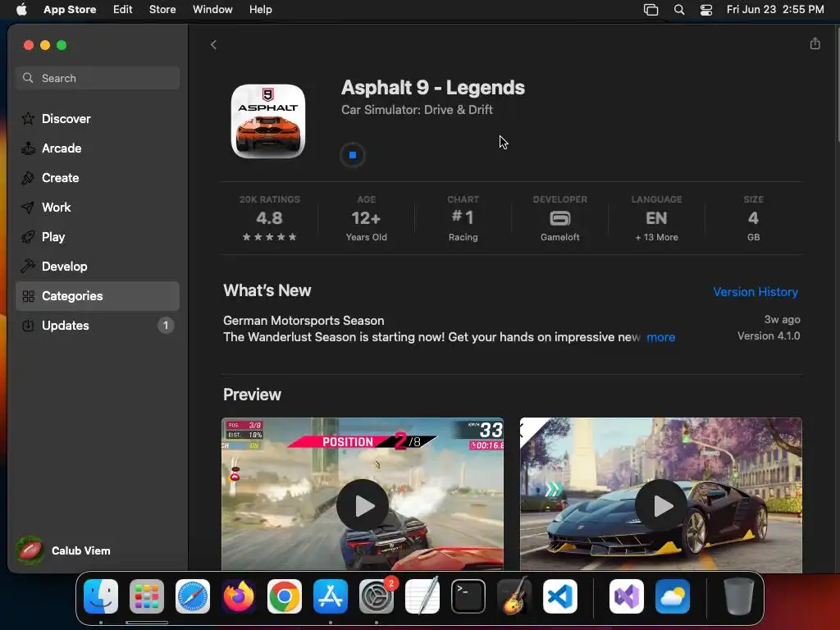Open the Apple menu
The image size is (840, 630).
coord(21,10)
